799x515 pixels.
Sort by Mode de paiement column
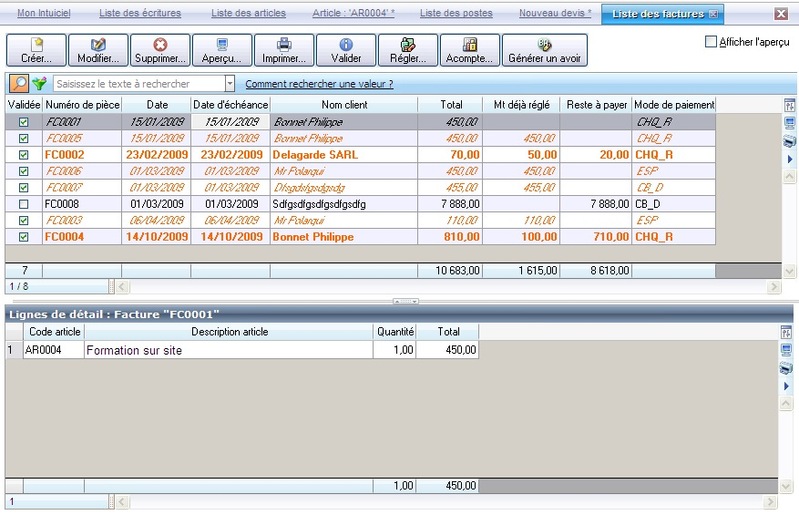(x=674, y=104)
